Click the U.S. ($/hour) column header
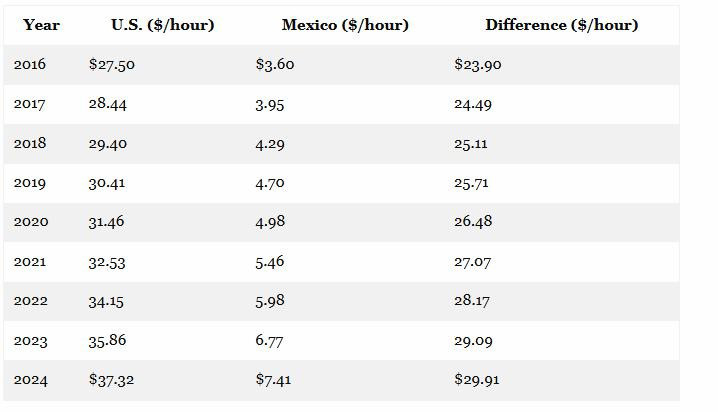The image size is (718, 412). (x=163, y=25)
